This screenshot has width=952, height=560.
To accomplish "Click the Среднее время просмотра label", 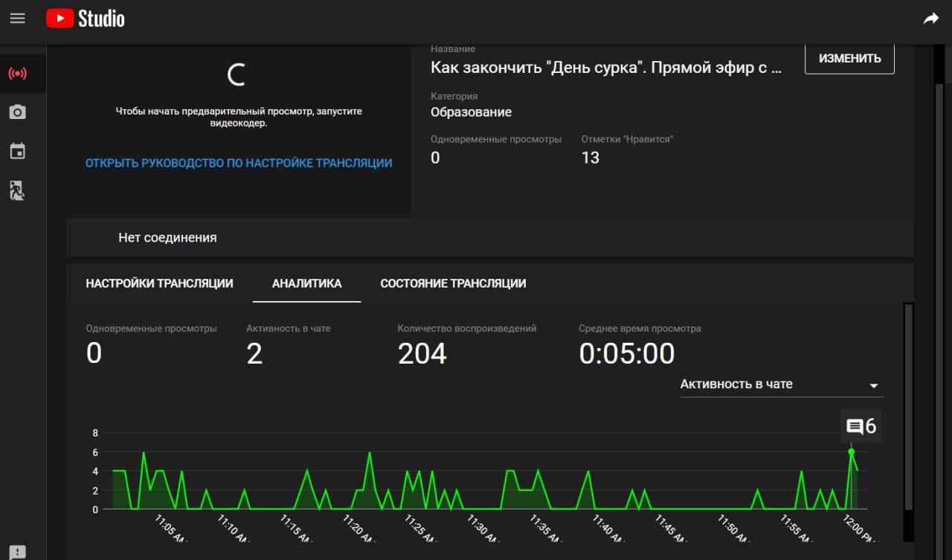I will point(640,328).
